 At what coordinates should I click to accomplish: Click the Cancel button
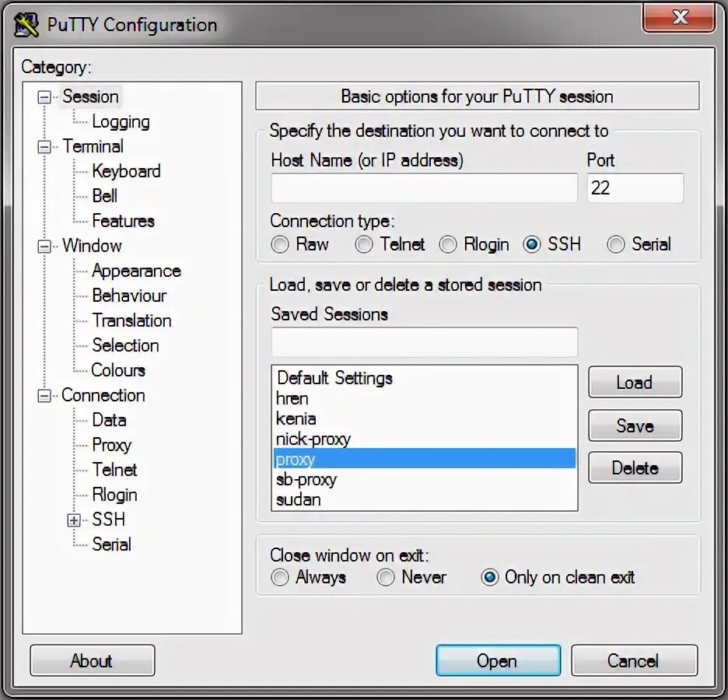coord(634,660)
